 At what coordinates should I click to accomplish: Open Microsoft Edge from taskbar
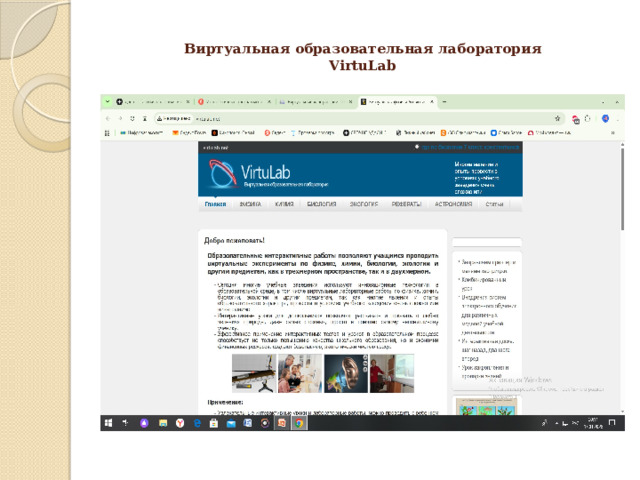tap(197, 423)
